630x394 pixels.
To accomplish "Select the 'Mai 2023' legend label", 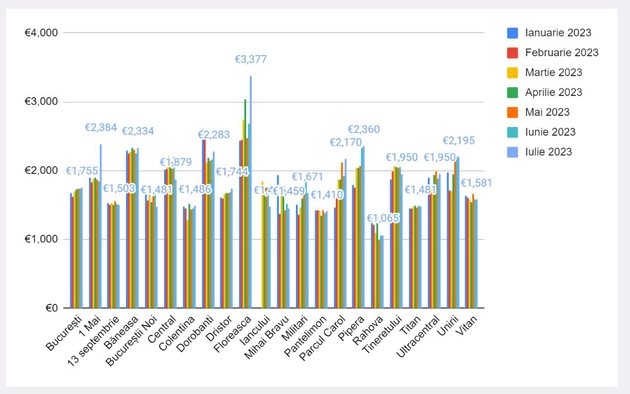I will click(547, 112).
